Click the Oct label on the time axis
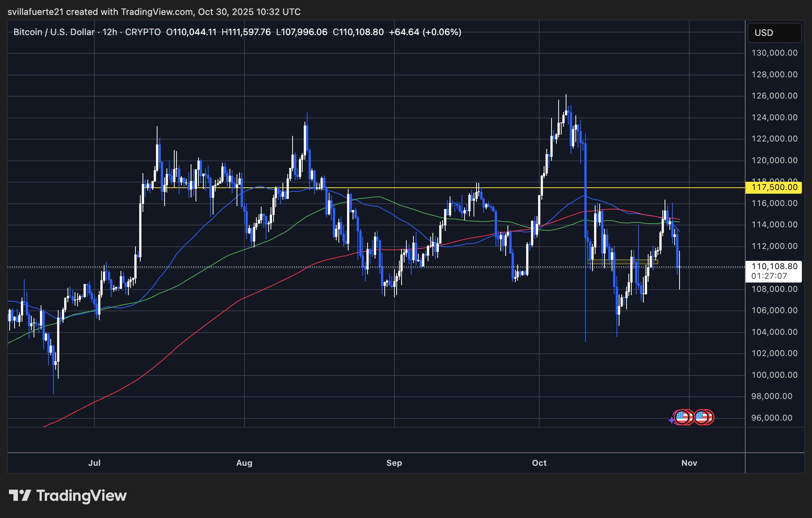 [x=538, y=463]
